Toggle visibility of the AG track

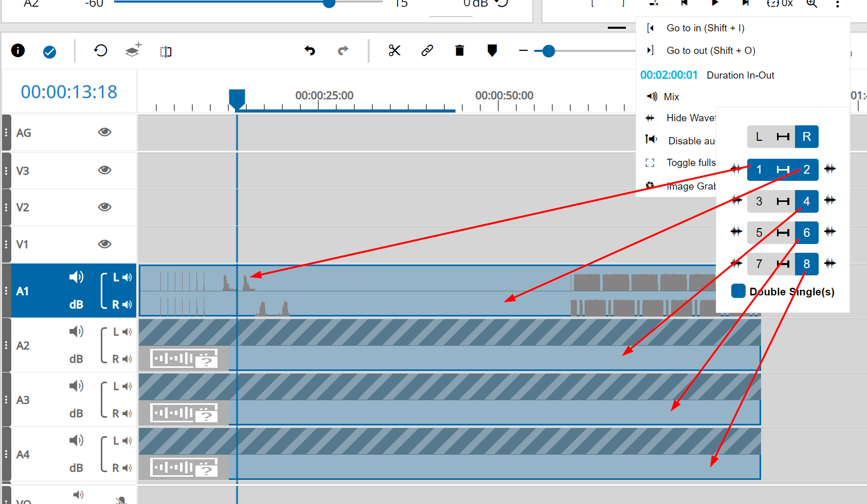point(104,132)
